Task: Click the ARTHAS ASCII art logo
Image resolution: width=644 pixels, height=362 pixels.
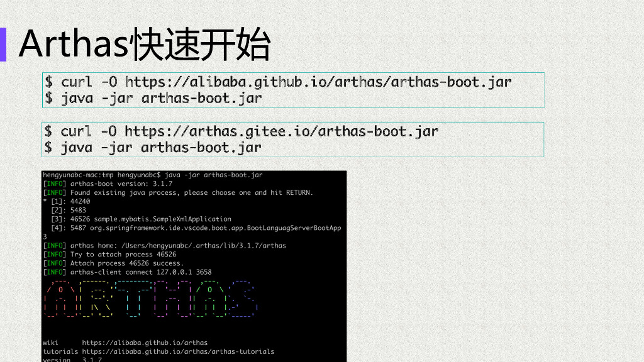Action: tap(151, 299)
